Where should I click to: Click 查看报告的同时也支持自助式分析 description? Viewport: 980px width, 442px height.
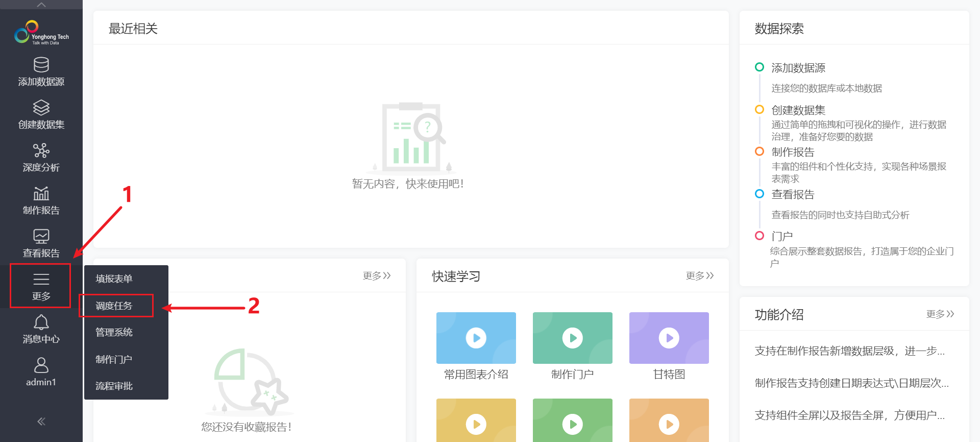point(841,215)
